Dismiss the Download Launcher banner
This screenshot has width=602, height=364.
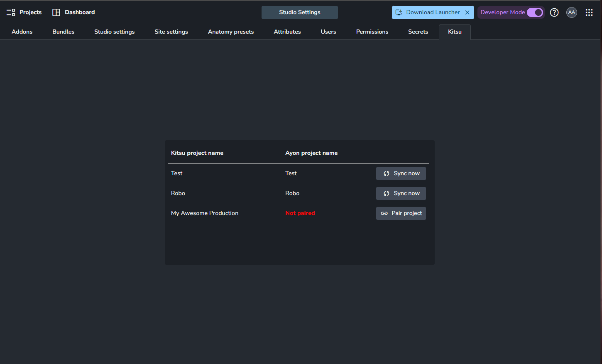click(467, 12)
